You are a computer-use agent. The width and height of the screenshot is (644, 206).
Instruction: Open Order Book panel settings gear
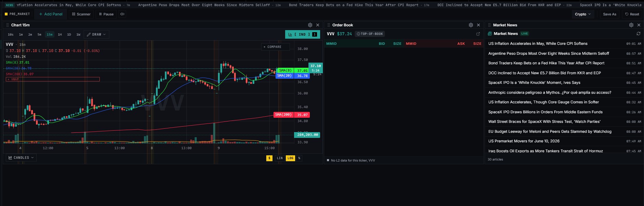(471, 25)
